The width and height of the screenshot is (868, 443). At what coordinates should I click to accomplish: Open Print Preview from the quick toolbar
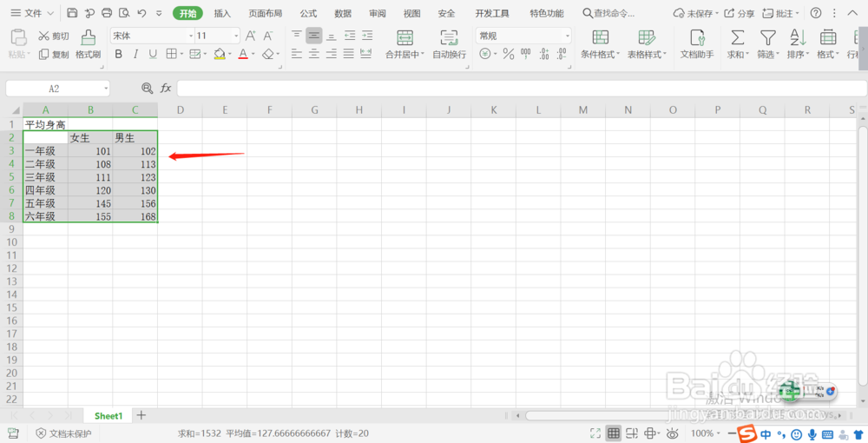point(124,13)
